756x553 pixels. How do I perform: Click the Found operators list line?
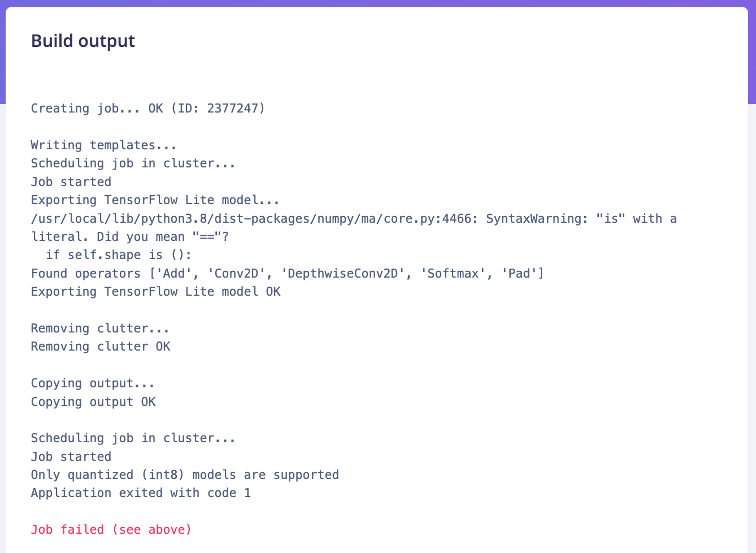coord(288,274)
